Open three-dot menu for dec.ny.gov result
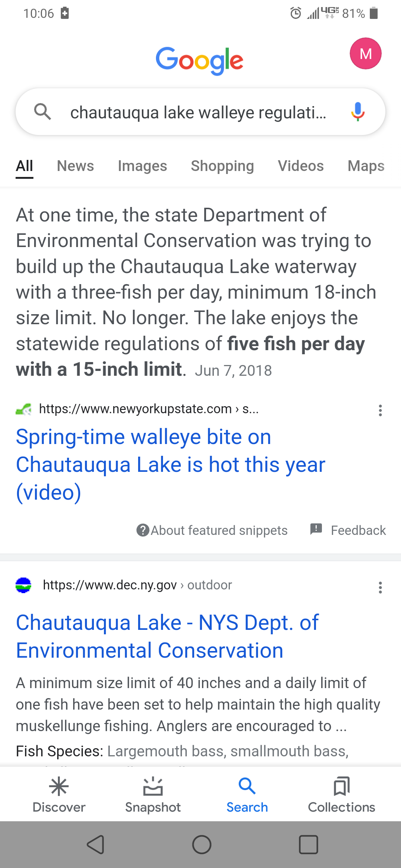The image size is (401, 868). pyautogui.click(x=380, y=587)
